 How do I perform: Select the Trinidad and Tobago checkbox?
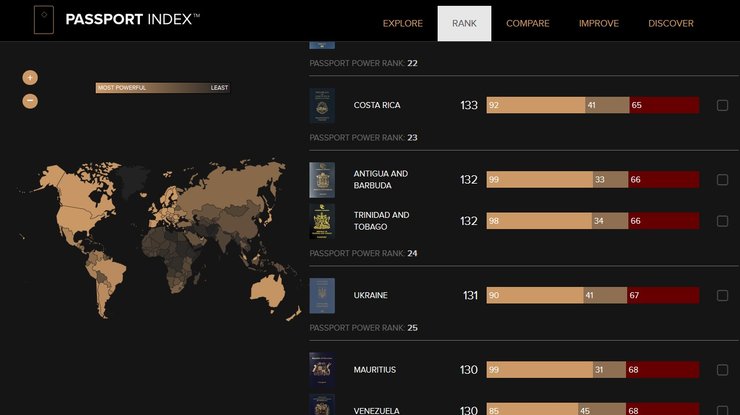[722, 221]
